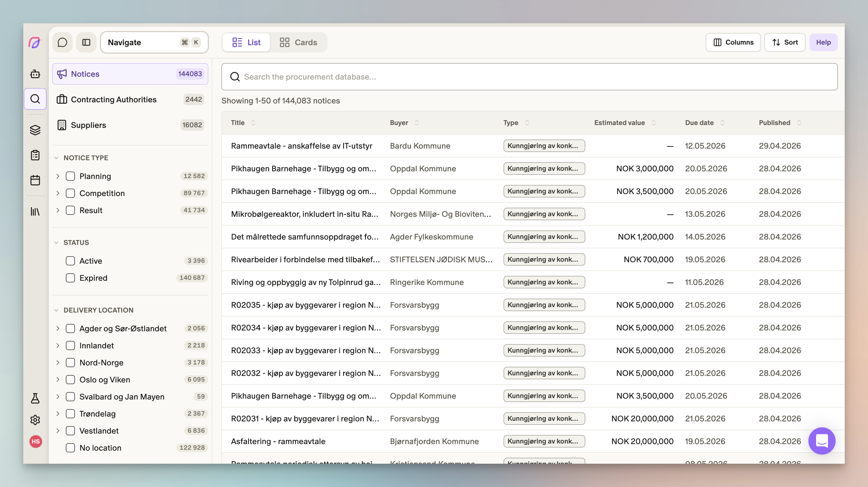Switch to Cards view
868x487 pixels.
[298, 43]
